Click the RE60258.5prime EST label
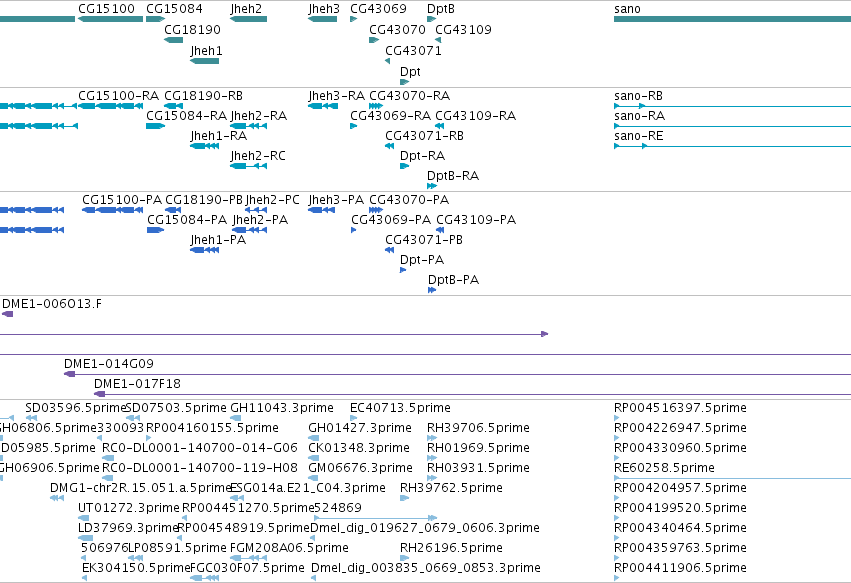The width and height of the screenshot is (851, 583). click(664, 468)
